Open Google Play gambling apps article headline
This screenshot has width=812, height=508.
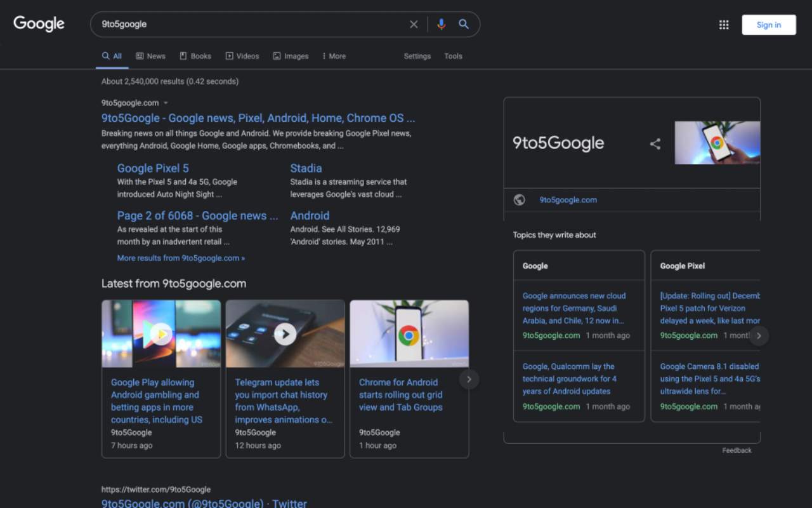[x=157, y=401]
